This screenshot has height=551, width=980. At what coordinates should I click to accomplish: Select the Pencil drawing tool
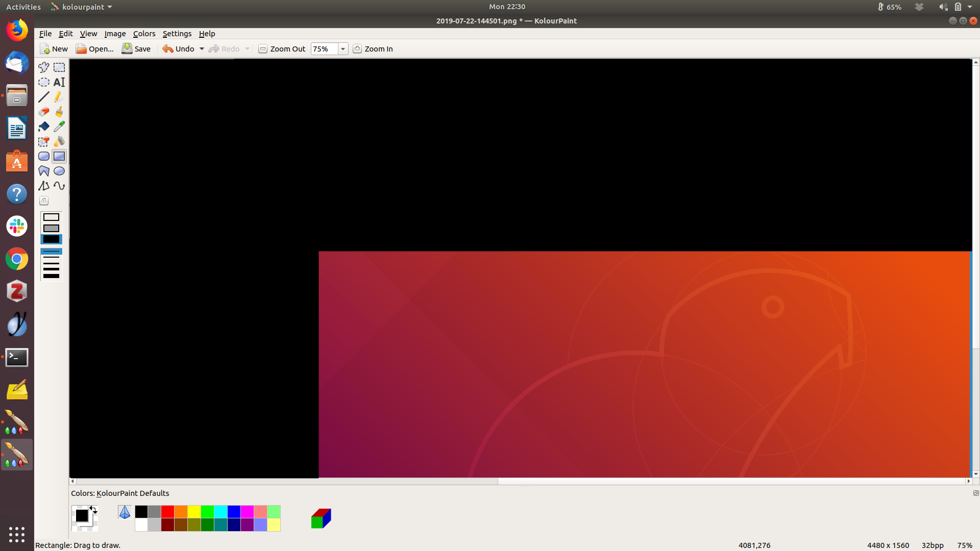[x=59, y=97]
